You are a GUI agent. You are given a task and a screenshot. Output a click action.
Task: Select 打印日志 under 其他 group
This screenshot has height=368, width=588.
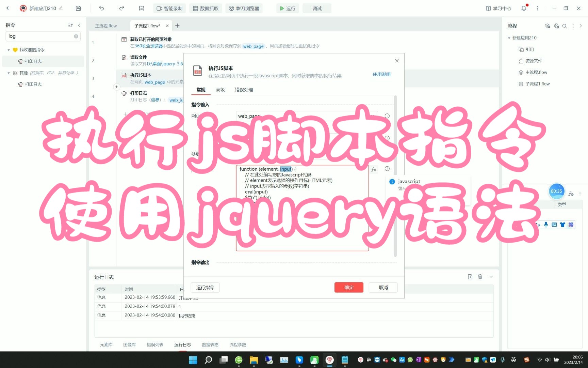coord(33,84)
